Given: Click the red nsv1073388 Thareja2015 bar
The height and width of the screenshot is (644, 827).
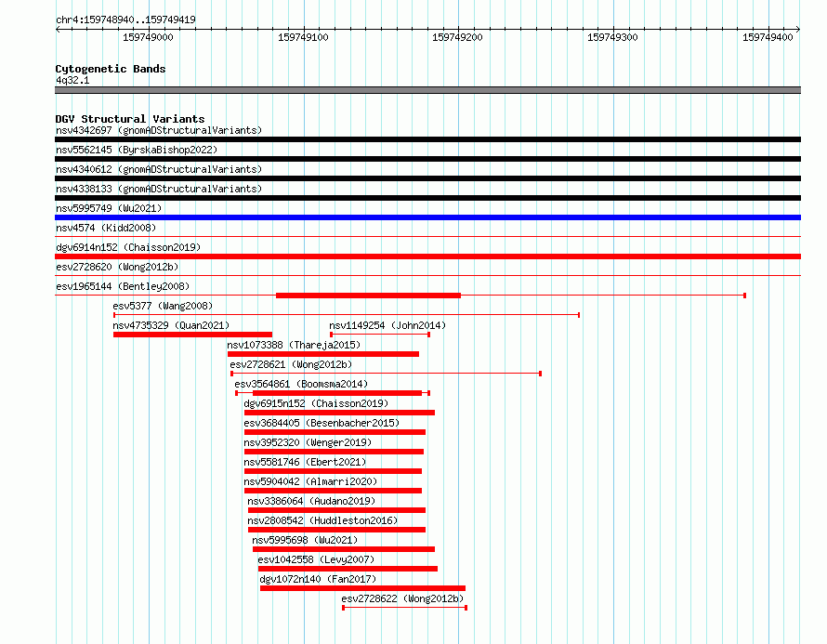Looking at the screenshot, I should tap(323, 354).
